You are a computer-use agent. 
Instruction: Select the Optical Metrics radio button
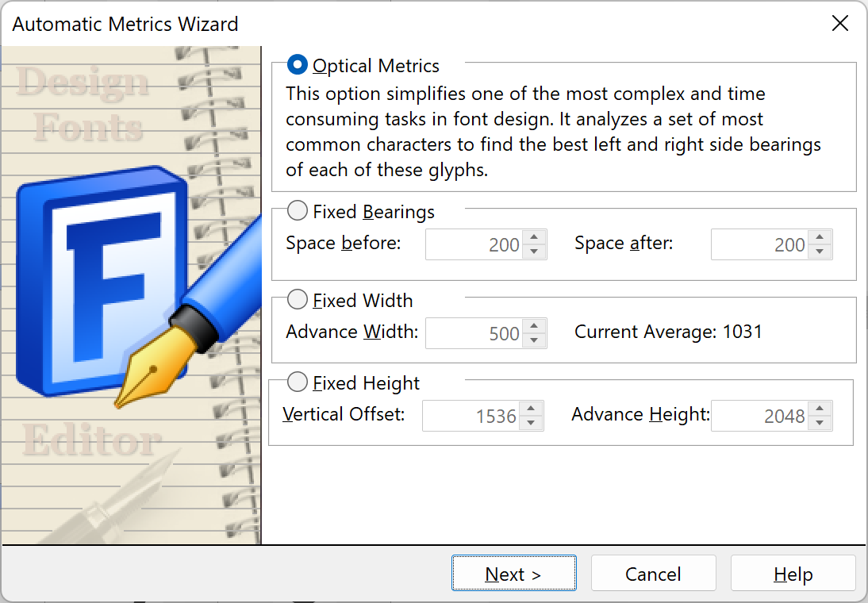tap(298, 65)
